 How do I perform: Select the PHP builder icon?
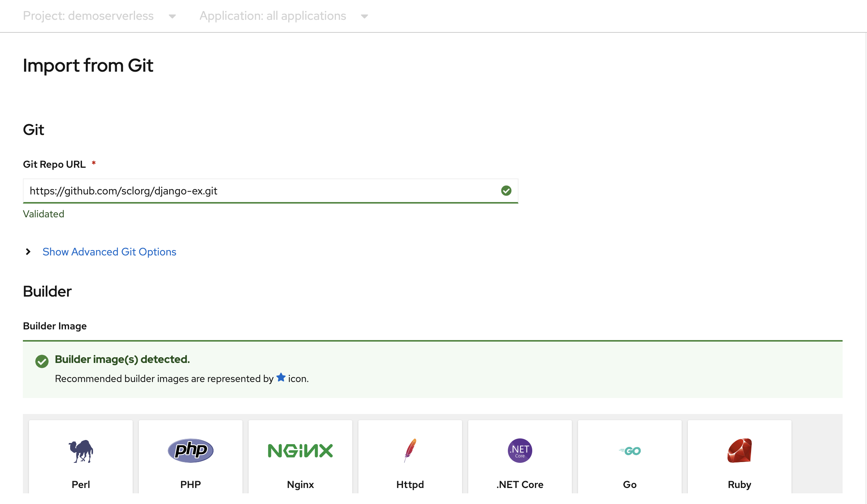pos(190,450)
